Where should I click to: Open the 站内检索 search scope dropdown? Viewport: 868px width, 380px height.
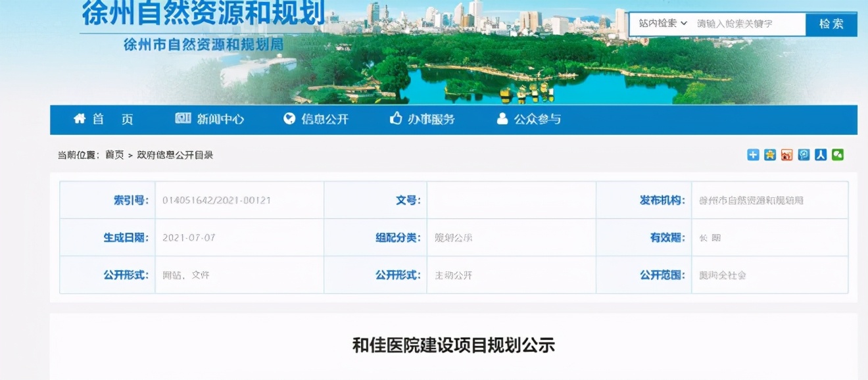click(663, 24)
